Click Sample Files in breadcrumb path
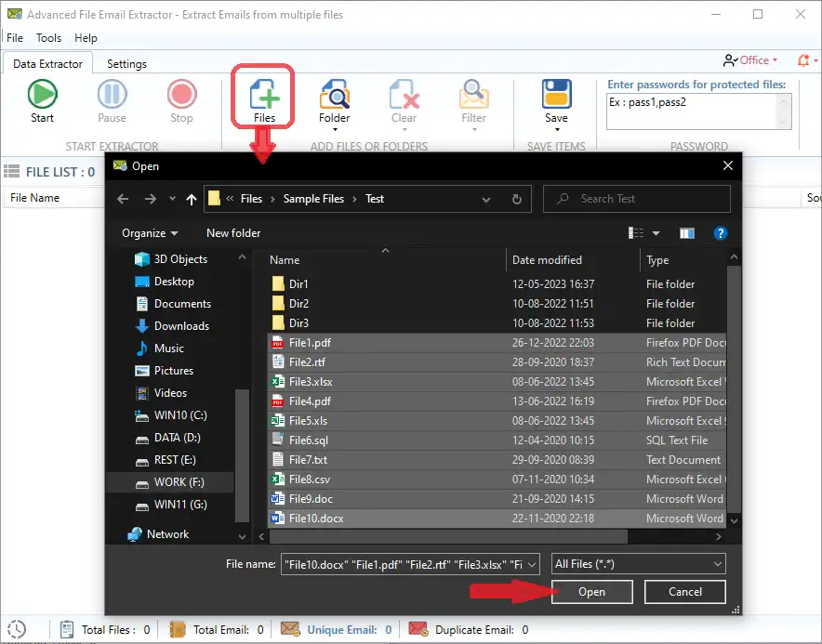The image size is (822, 644). pos(313,199)
